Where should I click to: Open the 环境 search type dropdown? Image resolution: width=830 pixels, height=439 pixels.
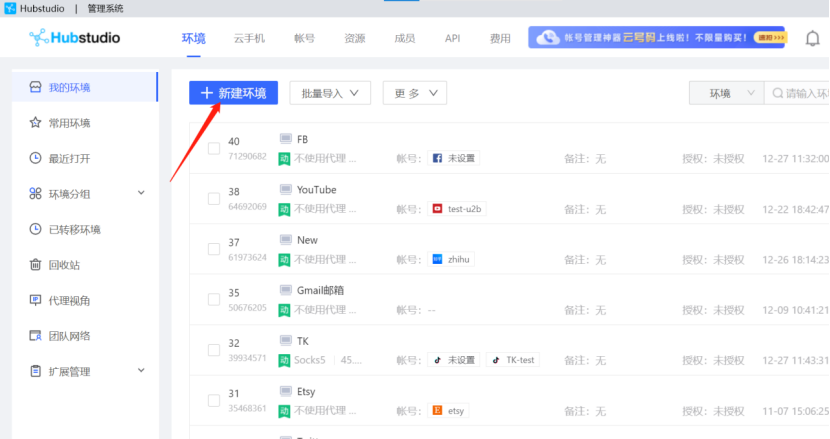click(726, 93)
